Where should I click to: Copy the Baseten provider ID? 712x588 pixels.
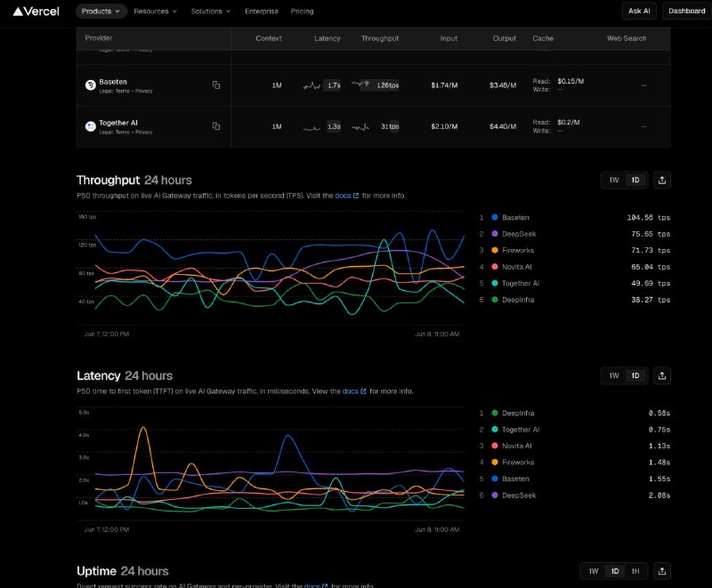pyautogui.click(x=216, y=85)
